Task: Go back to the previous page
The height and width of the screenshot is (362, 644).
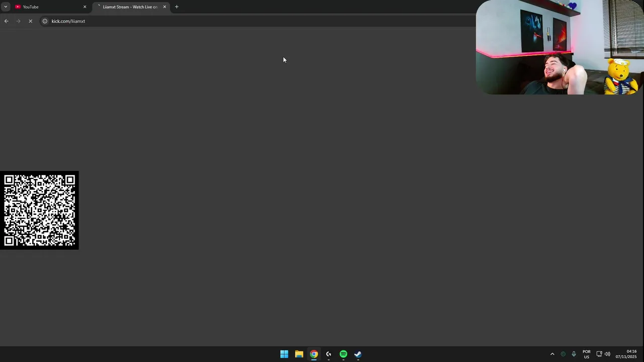Action: [7, 21]
